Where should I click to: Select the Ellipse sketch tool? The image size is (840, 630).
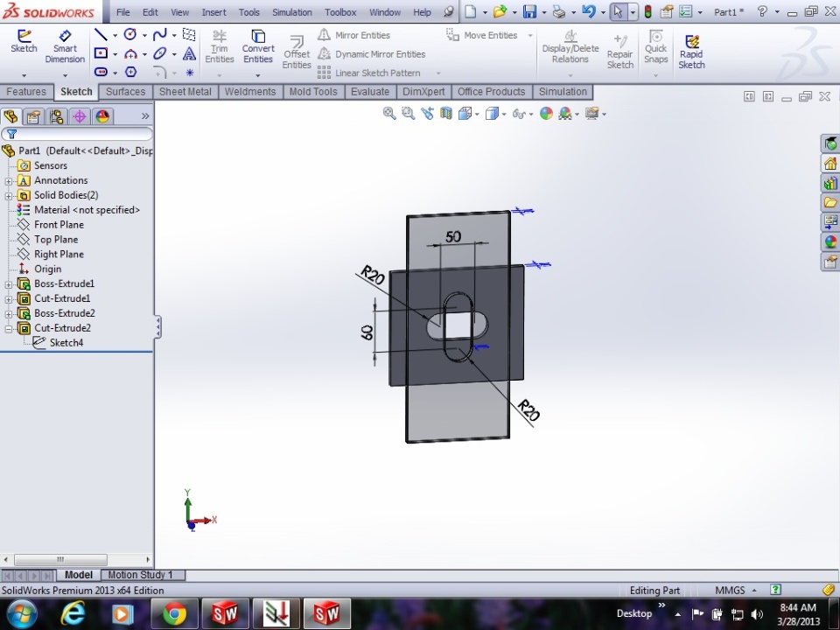point(159,53)
